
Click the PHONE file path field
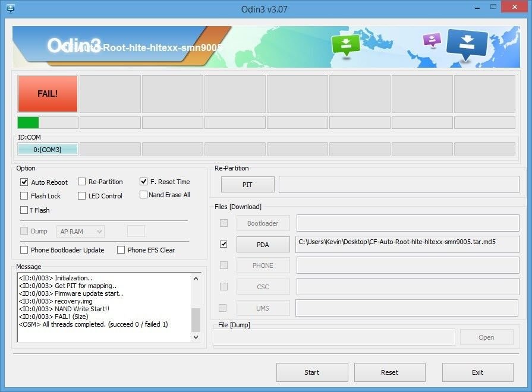click(408, 265)
